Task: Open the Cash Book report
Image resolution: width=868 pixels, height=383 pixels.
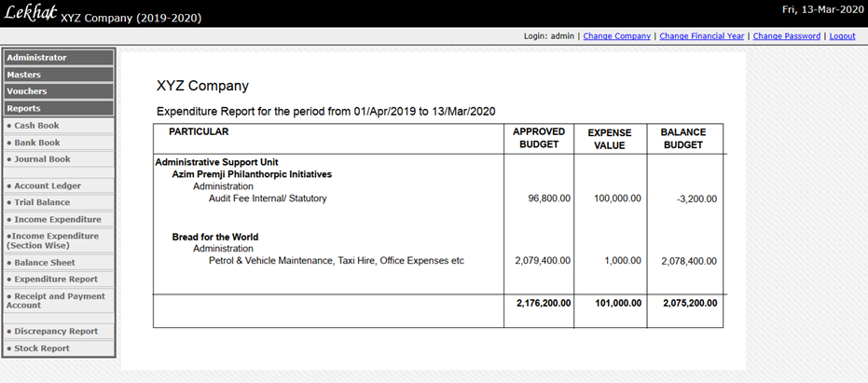Action: [59, 126]
